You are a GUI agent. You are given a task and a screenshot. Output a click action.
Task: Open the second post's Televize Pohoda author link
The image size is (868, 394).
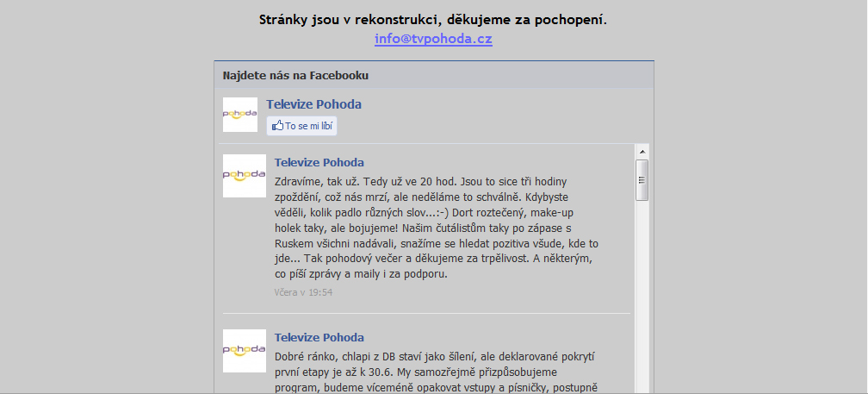(x=319, y=337)
